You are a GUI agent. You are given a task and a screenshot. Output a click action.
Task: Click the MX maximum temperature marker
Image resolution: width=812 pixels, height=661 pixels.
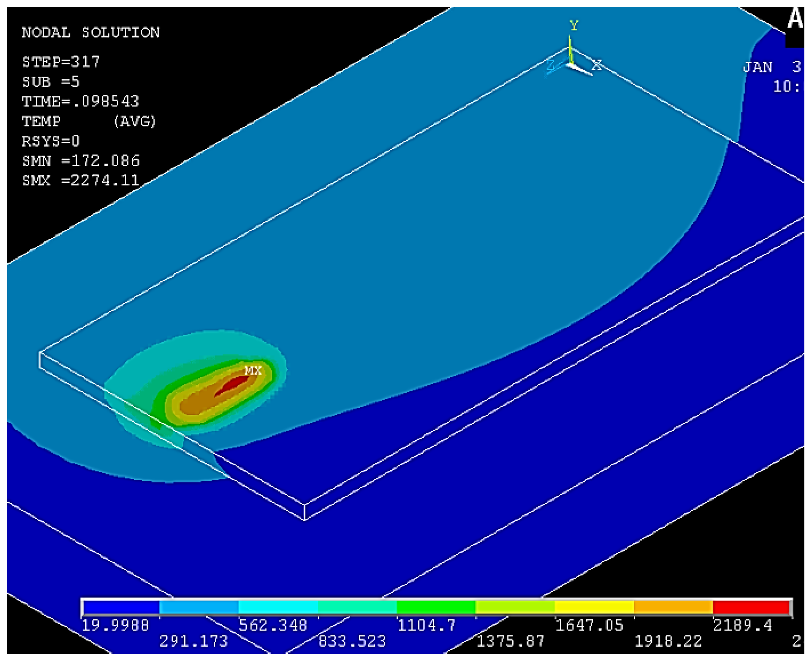(x=253, y=370)
